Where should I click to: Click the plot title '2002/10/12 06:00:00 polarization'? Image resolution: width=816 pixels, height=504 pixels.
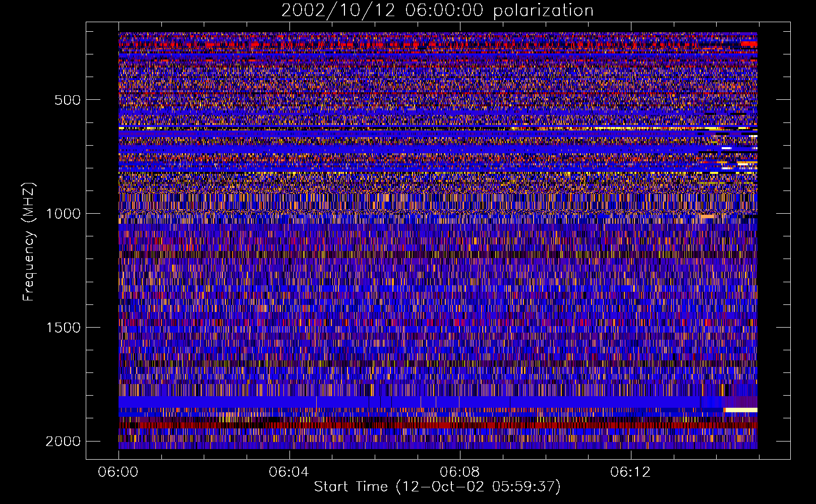[x=437, y=11]
